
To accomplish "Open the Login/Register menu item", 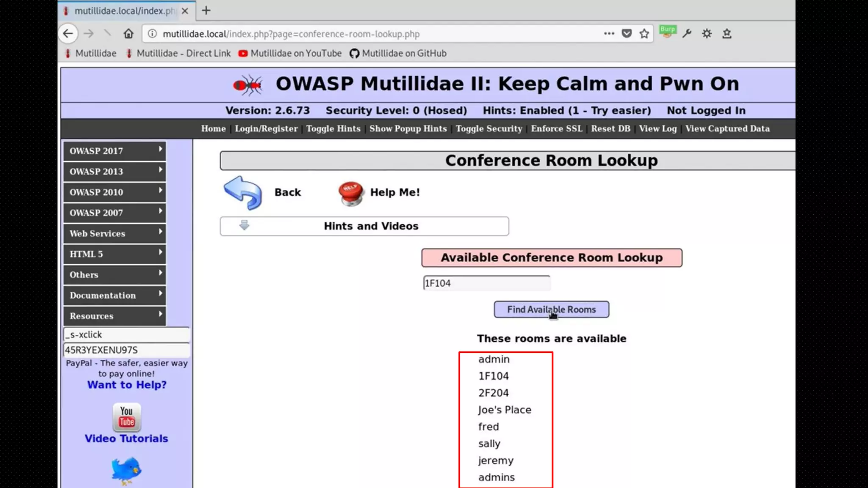I will [x=266, y=129].
